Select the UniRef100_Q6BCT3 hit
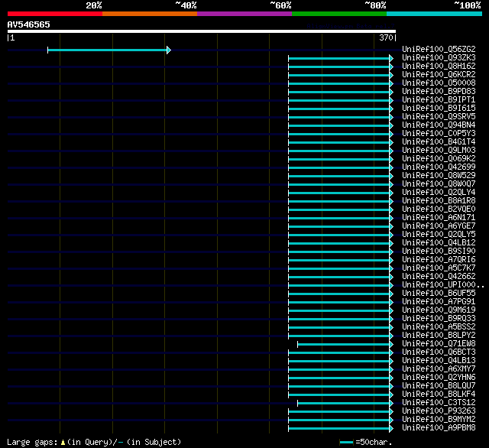489x448 pixels. click(439, 352)
